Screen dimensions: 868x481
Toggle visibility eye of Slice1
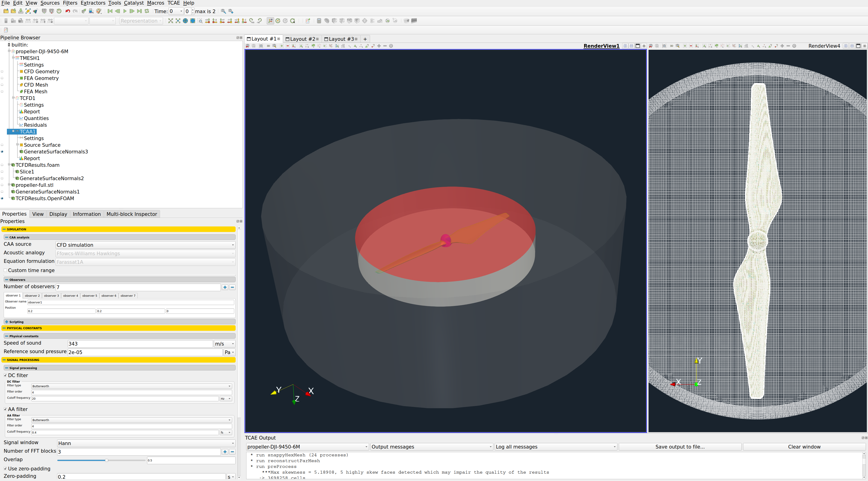2,172
